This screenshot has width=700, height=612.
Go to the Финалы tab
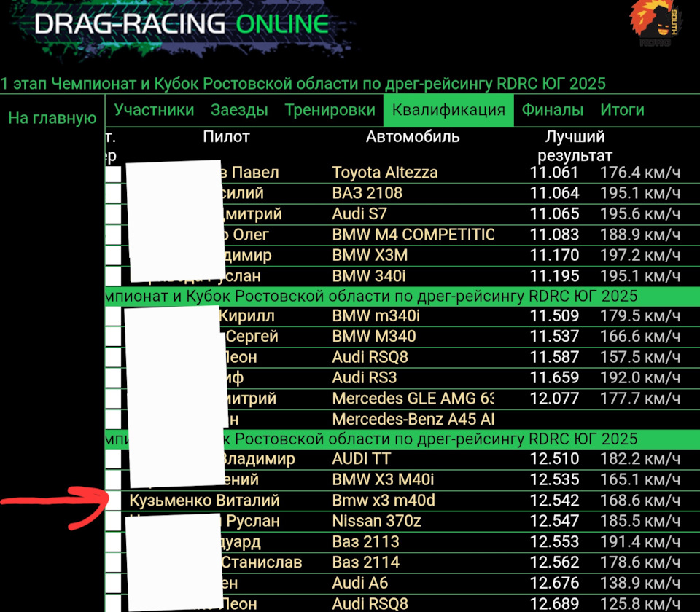coord(553,110)
